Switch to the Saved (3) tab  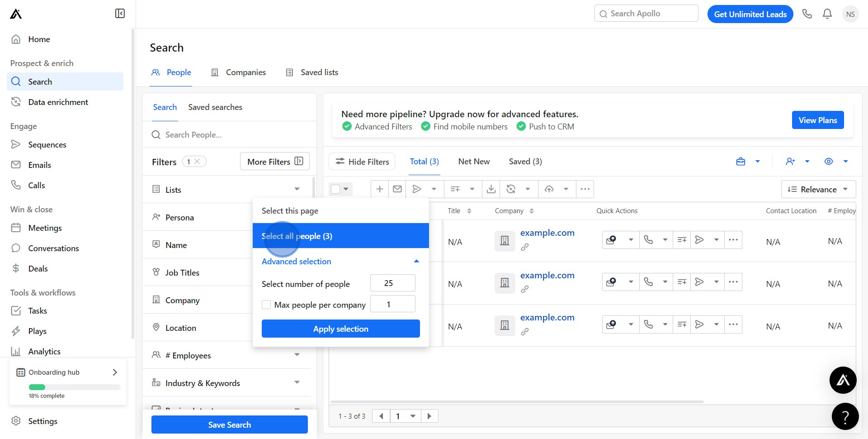525,162
